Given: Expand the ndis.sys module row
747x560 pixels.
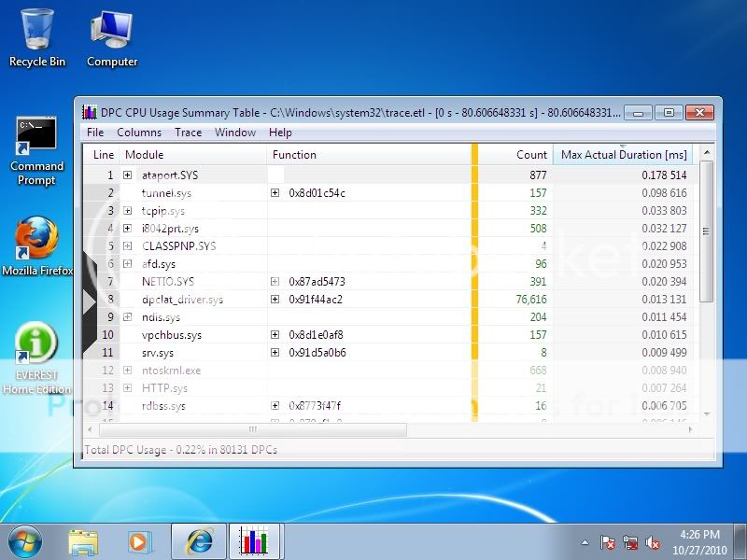Looking at the screenshot, I should (x=127, y=316).
